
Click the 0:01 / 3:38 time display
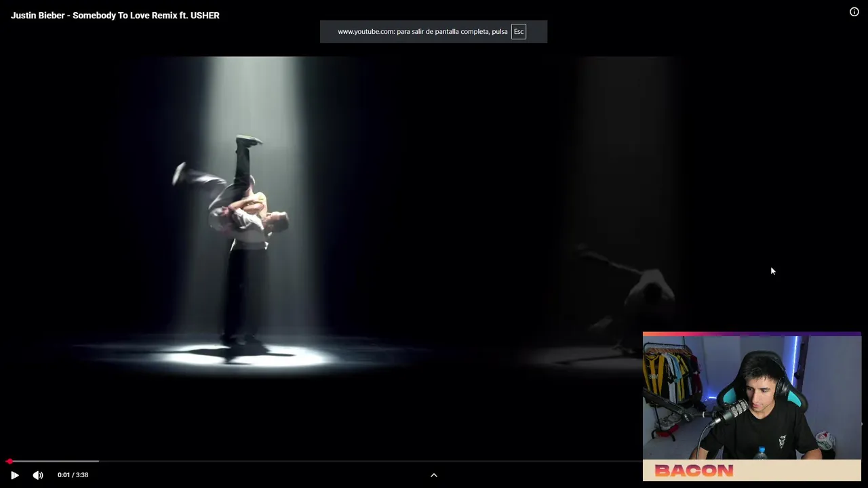[x=73, y=475]
